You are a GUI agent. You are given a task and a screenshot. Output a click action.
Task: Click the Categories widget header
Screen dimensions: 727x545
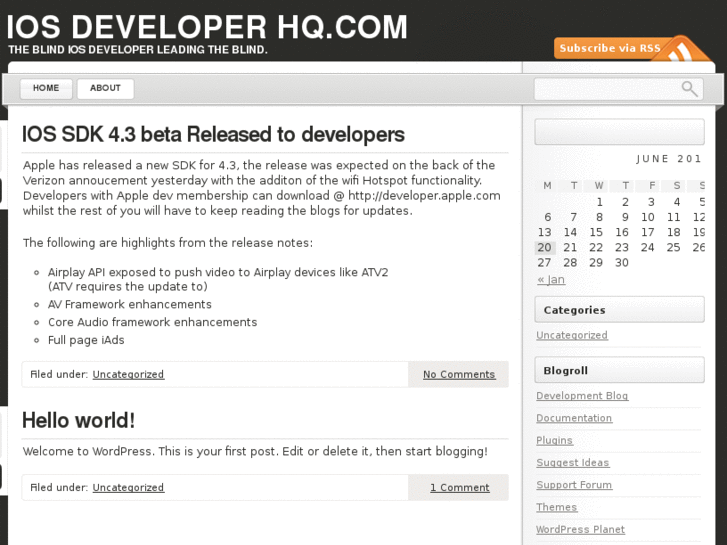click(619, 310)
